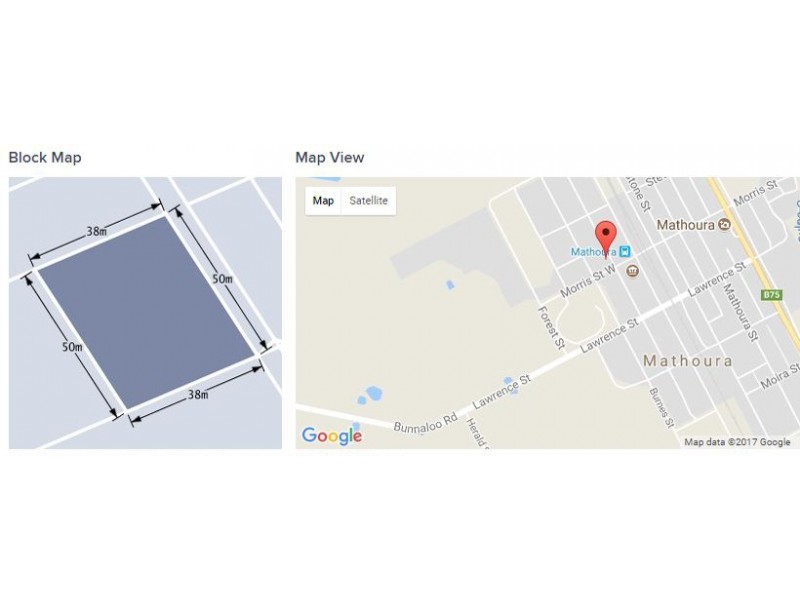Click the top 38m dimension label

[x=96, y=232]
